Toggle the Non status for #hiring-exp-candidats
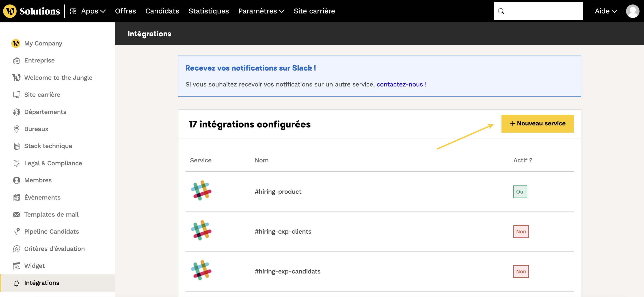This screenshot has width=644, height=297. [x=521, y=271]
